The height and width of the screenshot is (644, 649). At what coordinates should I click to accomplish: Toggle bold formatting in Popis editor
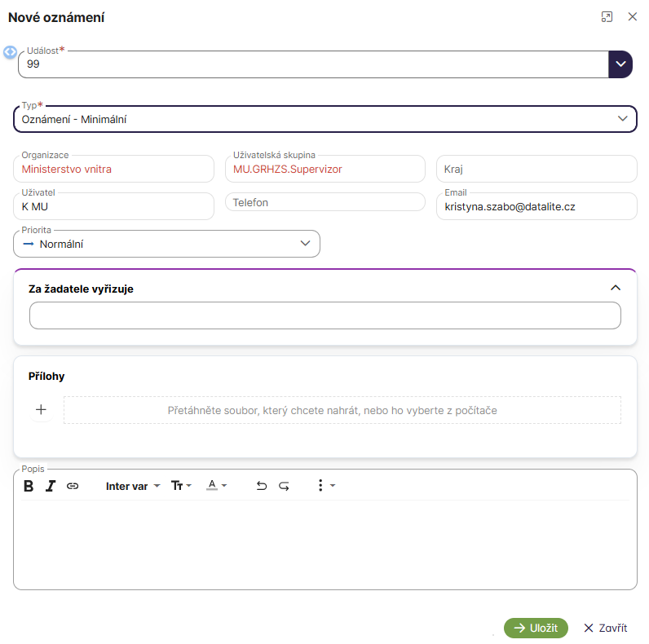click(29, 486)
